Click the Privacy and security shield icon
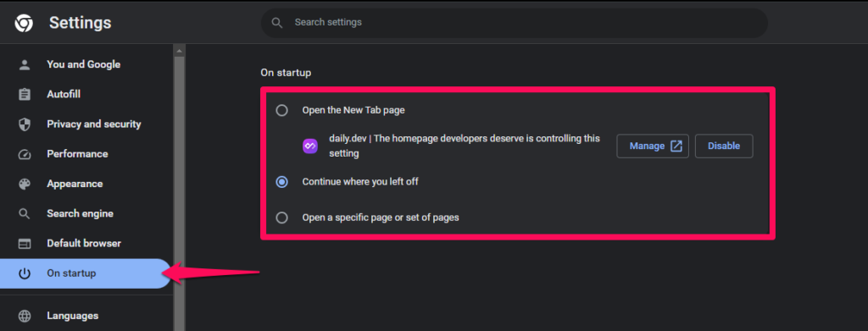 click(25, 124)
